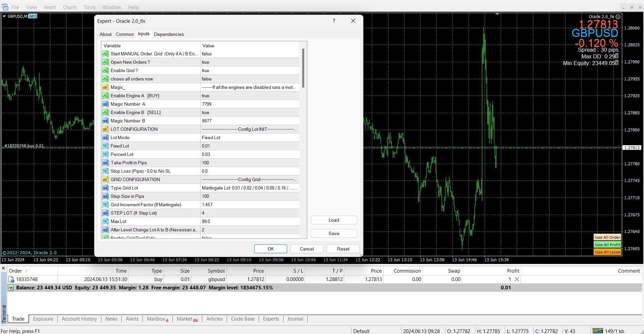
Task: Click the double-type icon beside Fixed Lot
Action: (105, 146)
